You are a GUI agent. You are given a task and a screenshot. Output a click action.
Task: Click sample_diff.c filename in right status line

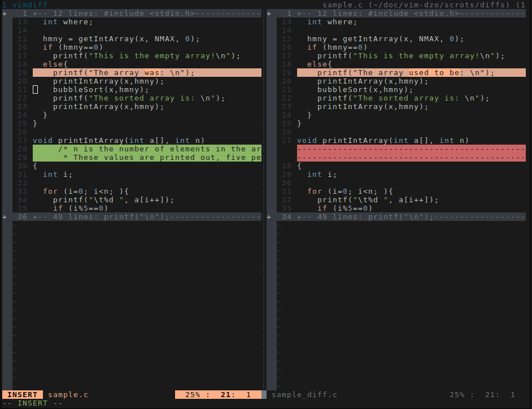click(x=304, y=394)
